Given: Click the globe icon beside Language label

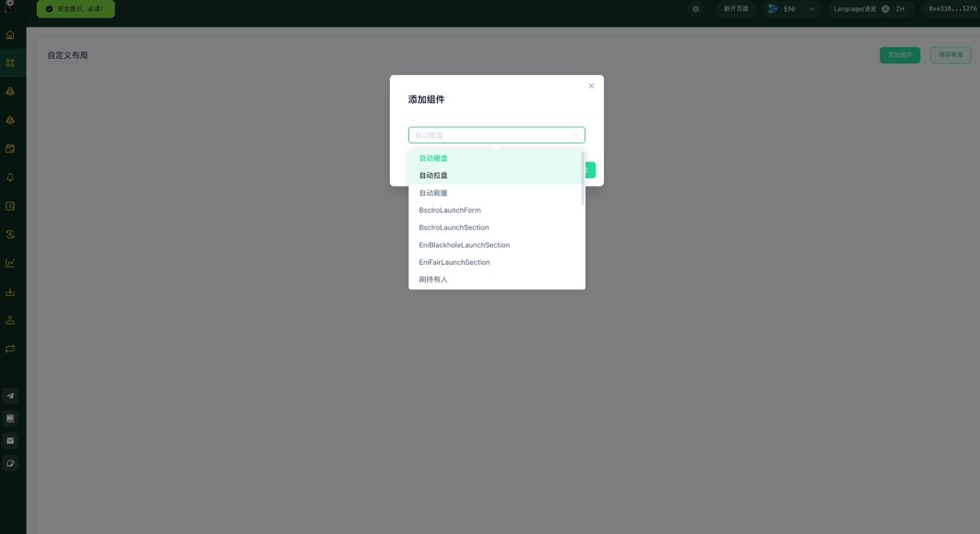Looking at the screenshot, I should [x=885, y=9].
